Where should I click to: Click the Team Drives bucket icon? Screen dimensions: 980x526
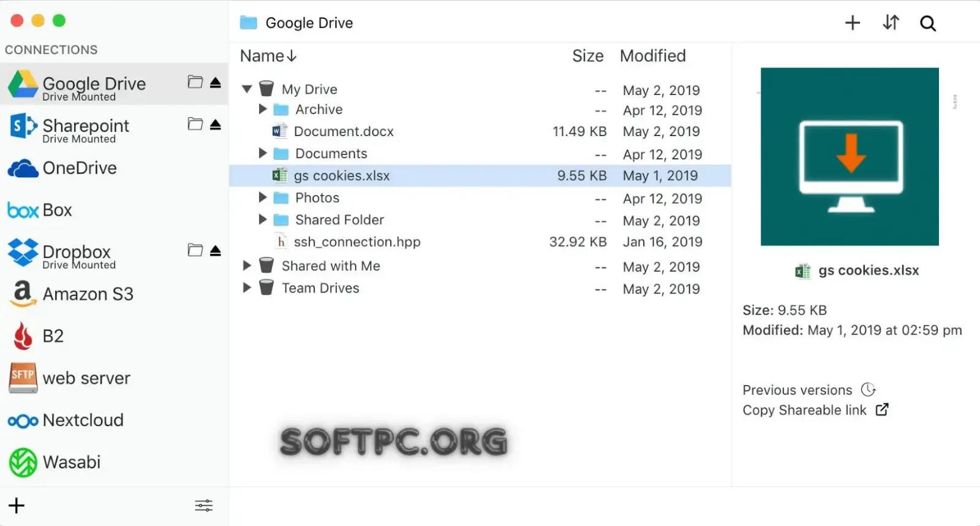pyautogui.click(x=266, y=288)
